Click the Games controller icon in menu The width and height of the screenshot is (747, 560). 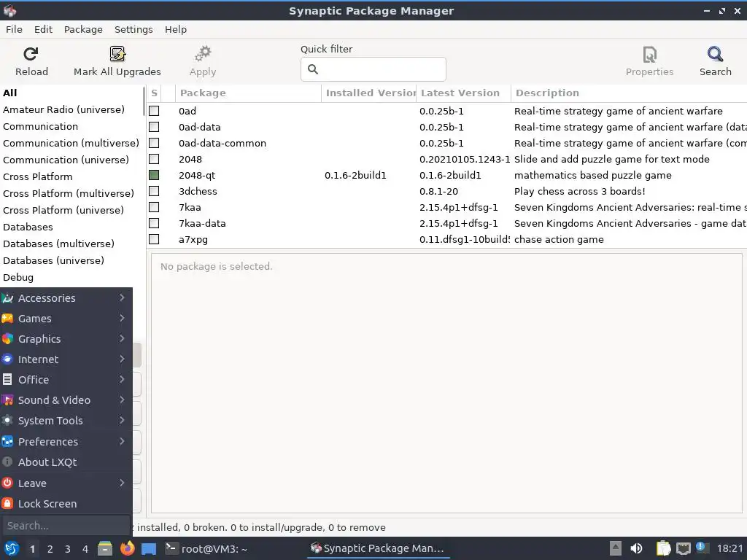pyautogui.click(x=7, y=319)
